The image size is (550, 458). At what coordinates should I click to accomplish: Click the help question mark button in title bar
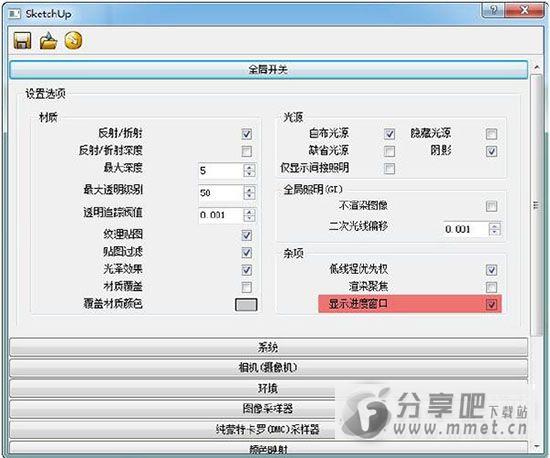(494, 10)
